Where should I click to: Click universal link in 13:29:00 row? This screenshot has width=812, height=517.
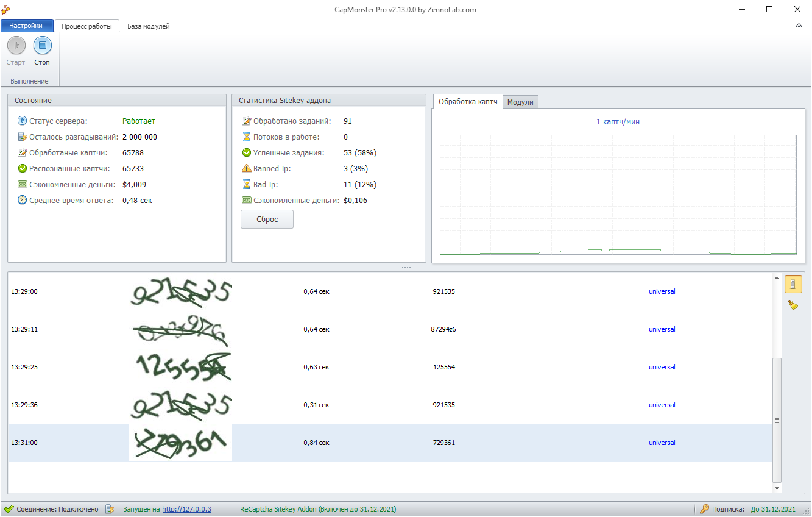coord(662,291)
